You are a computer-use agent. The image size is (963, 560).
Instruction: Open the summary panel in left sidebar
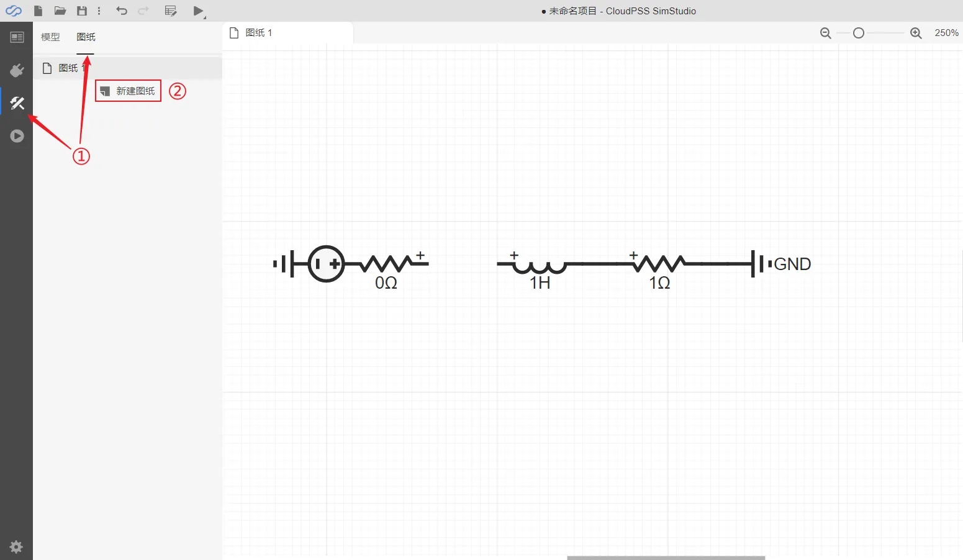[17, 38]
